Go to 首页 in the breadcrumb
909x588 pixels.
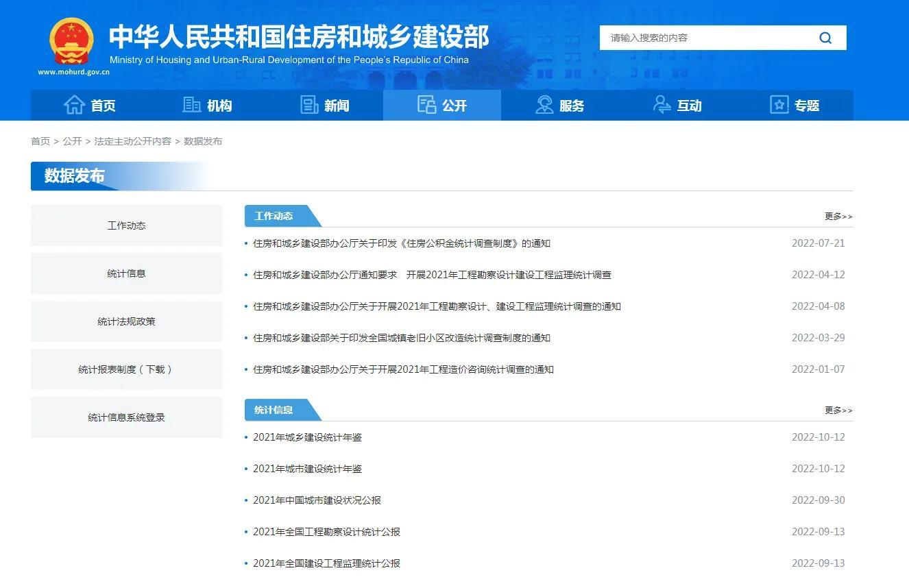pos(40,141)
